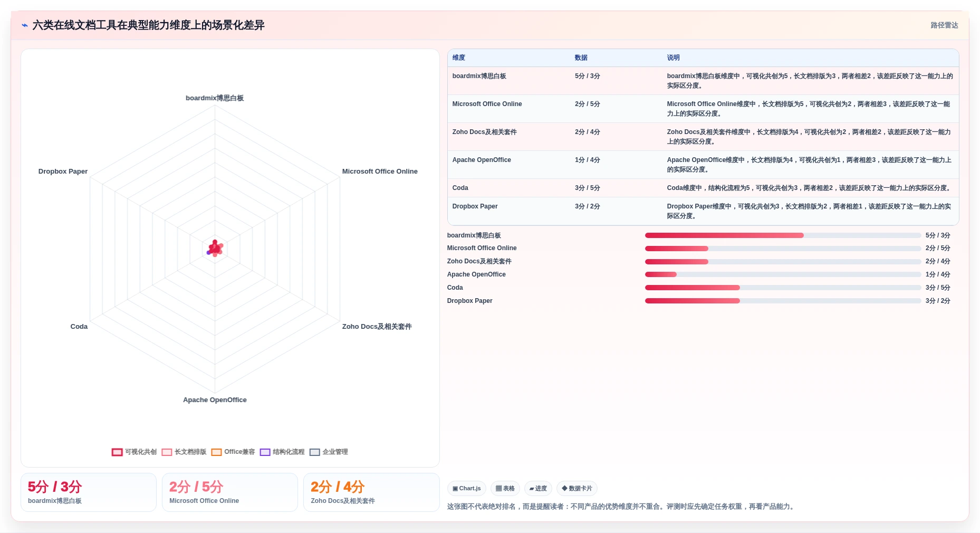The width and height of the screenshot is (980, 533).
Task: Click the Microsoft Office Online progress bar
Action: click(783, 249)
